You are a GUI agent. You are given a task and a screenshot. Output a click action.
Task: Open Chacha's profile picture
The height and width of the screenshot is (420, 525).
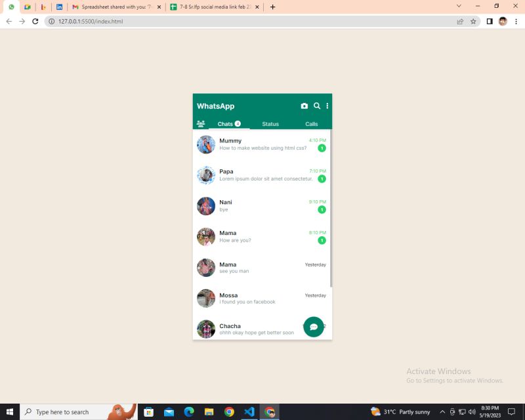tap(206, 329)
